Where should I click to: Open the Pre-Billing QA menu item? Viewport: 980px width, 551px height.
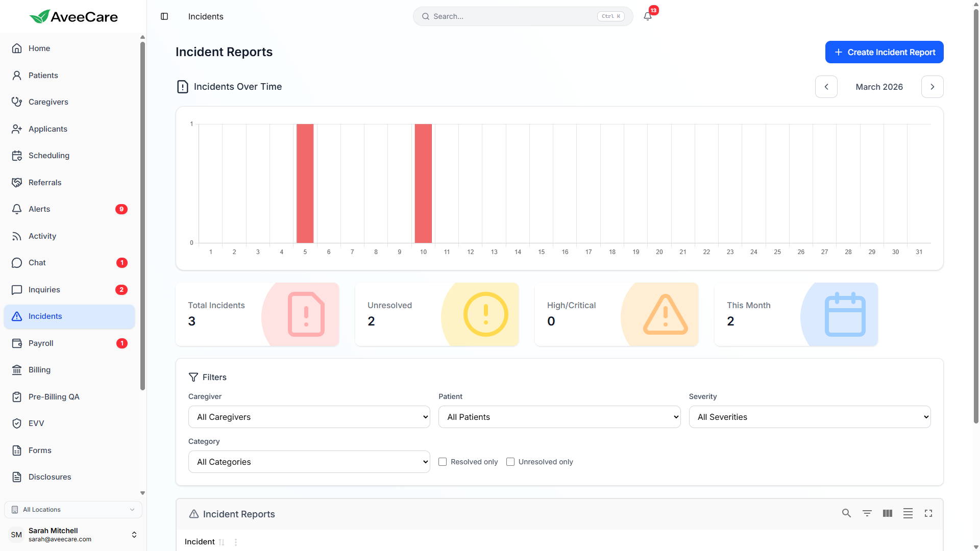(x=54, y=396)
